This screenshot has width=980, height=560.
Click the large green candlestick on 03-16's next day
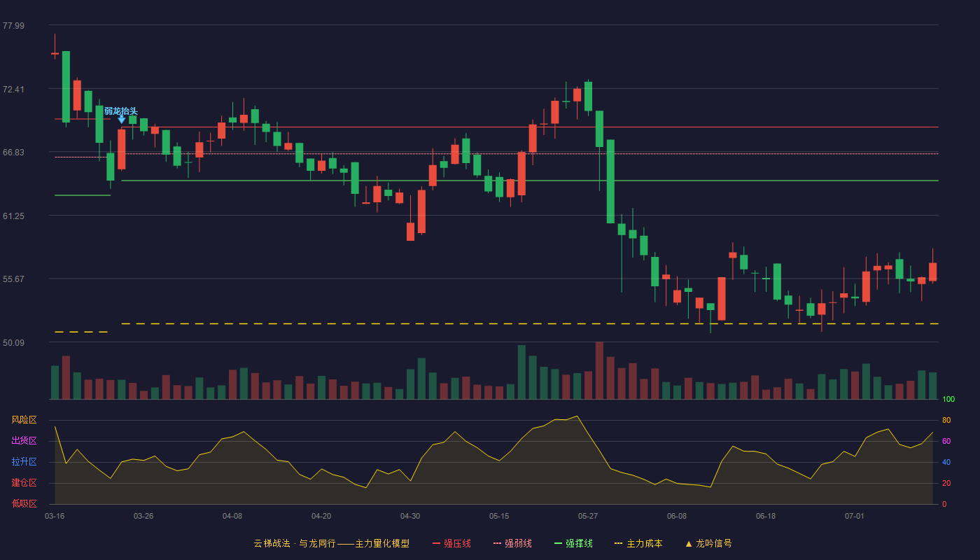click(x=66, y=87)
